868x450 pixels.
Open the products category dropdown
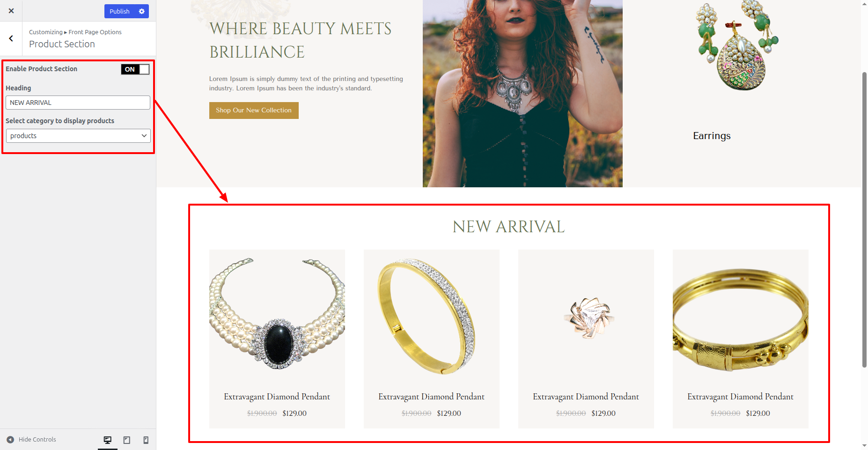point(78,136)
